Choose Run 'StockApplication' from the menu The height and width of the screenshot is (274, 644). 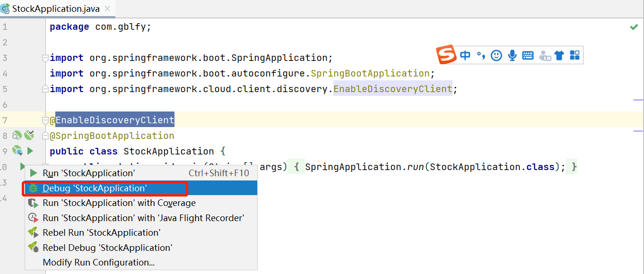(141, 173)
